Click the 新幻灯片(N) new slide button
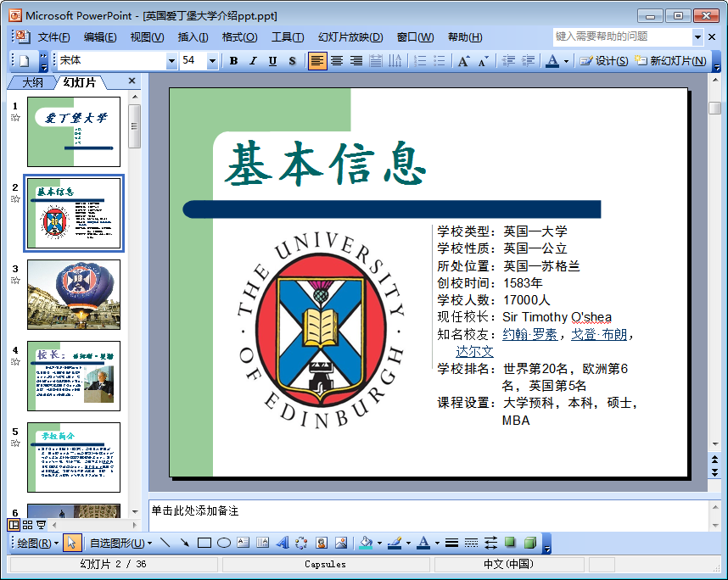Image resolution: width=728 pixels, height=580 pixels. 670,61
